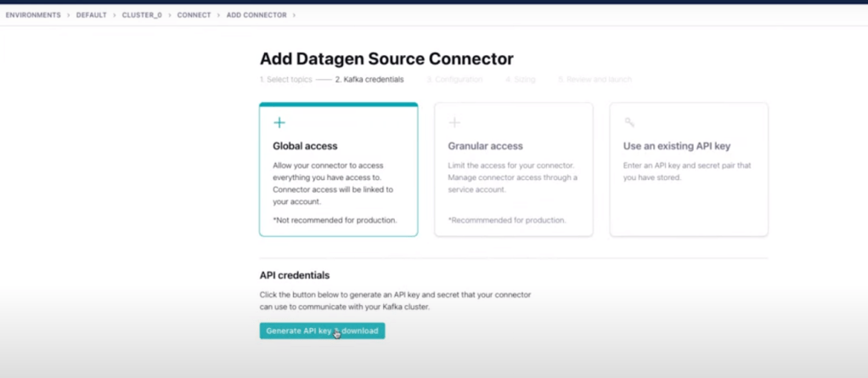
Task: Jump to the Configuration step
Action: click(x=454, y=80)
